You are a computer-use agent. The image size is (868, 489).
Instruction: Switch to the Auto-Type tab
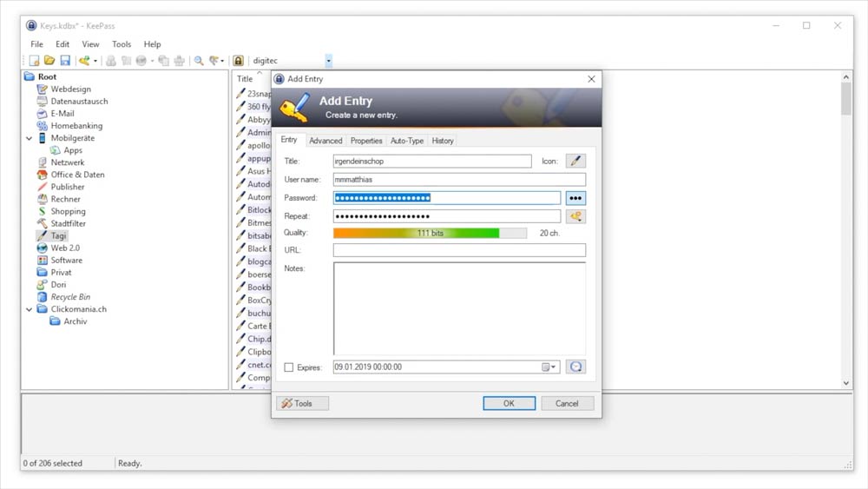click(x=407, y=141)
